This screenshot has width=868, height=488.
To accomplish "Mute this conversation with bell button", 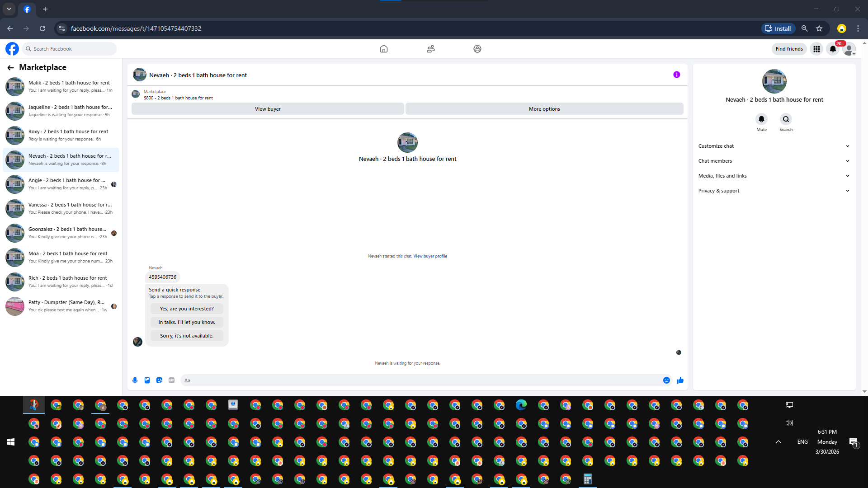I will click(761, 119).
